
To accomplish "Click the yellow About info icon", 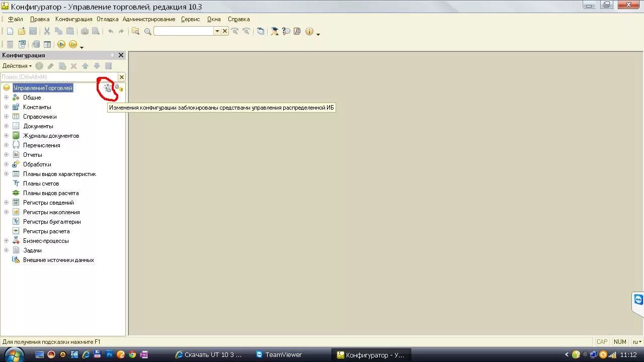I will (309, 31).
